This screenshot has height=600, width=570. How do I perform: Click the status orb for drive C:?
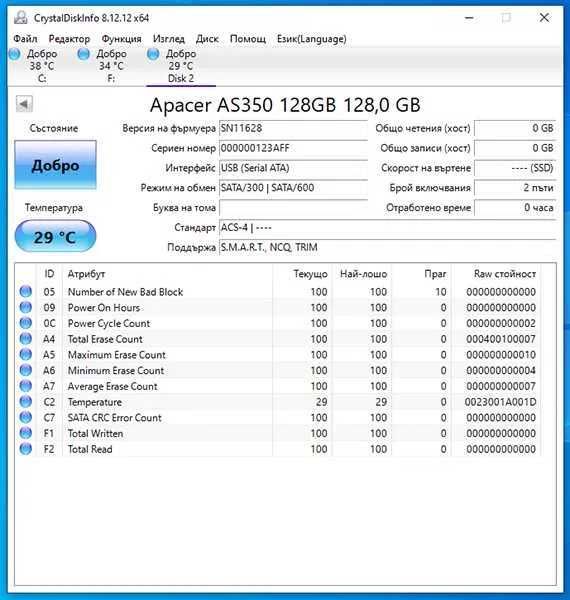coord(15,54)
